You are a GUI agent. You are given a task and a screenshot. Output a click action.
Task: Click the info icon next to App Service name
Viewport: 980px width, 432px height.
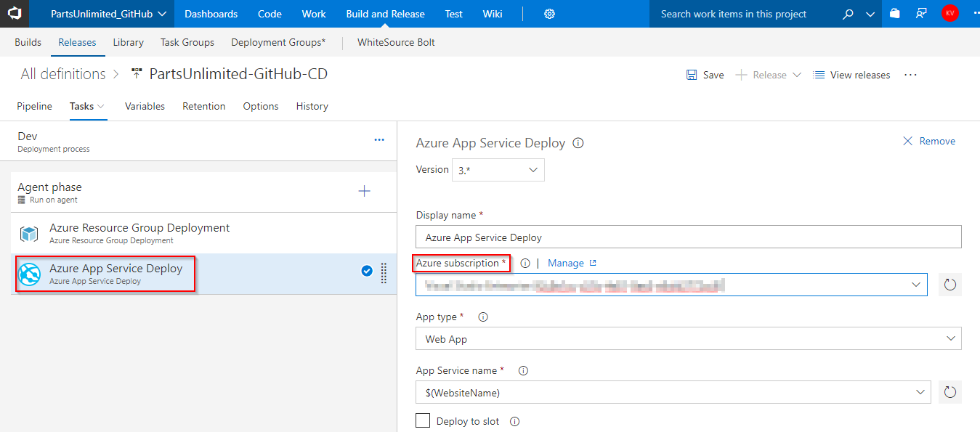pyautogui.click(x=523, y=371)
